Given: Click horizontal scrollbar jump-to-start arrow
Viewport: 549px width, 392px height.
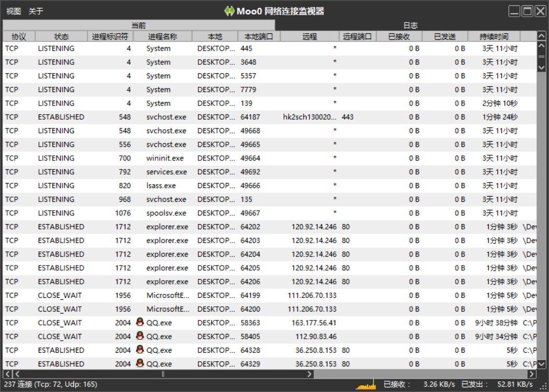Looking at the screenshot, I should click(x=7, y=374).
